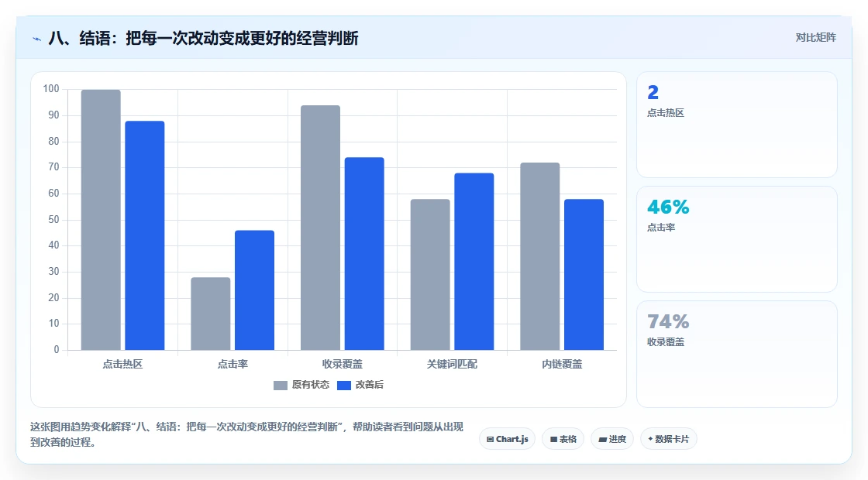Click 点击热区 caption in the data card

(x=666, y=113)
